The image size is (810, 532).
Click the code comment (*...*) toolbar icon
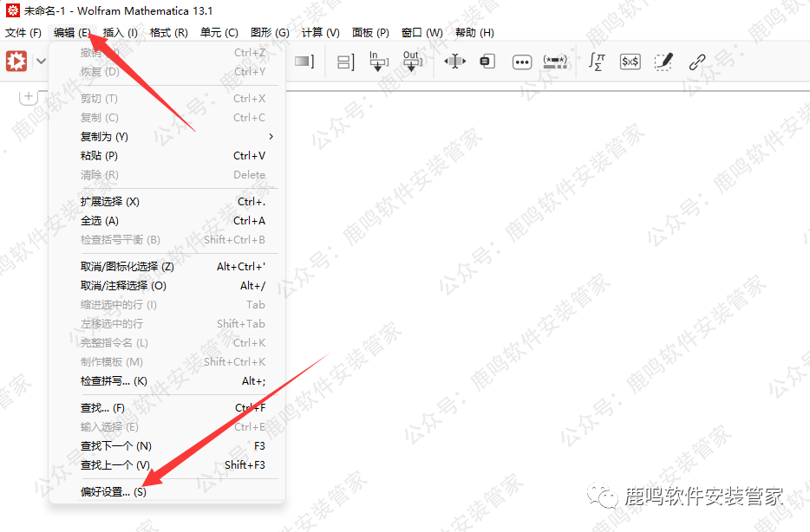pyautogui.click(x=555, y=62)
